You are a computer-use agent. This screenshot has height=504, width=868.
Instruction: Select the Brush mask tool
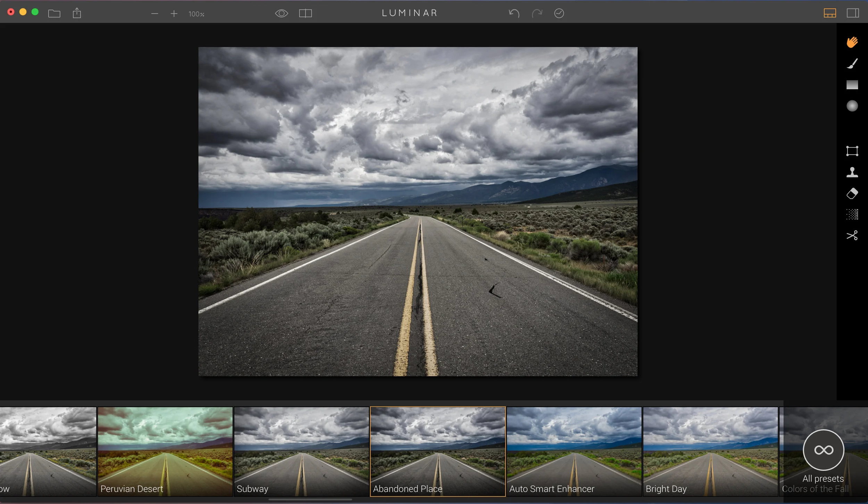852,64
